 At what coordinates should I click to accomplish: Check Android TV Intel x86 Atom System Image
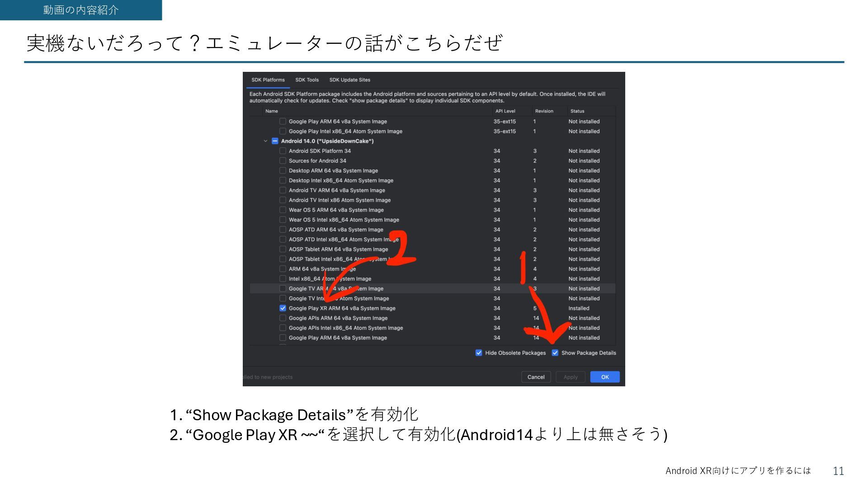[283, 200]
